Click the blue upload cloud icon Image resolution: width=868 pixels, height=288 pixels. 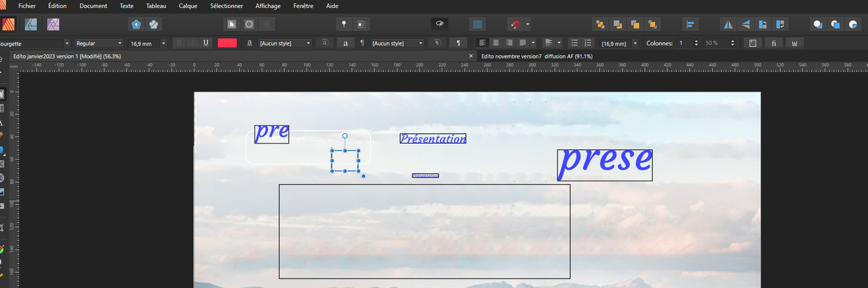[x=136, y=24]
